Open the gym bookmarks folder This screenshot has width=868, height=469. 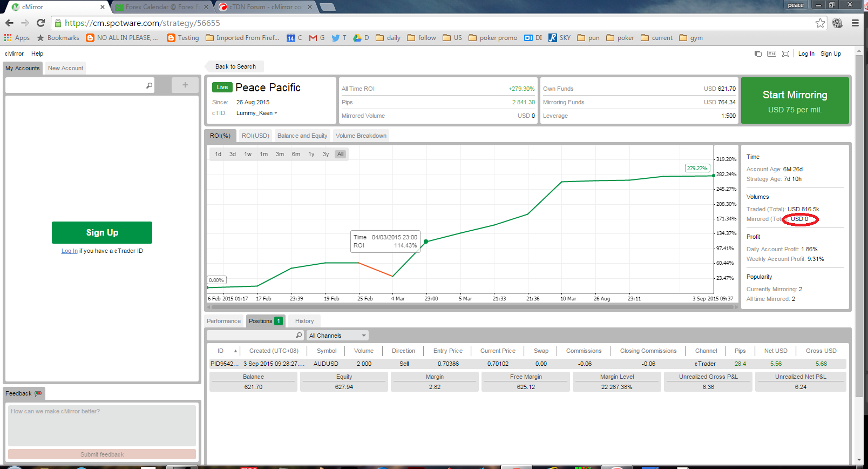(x=691, y=38)
